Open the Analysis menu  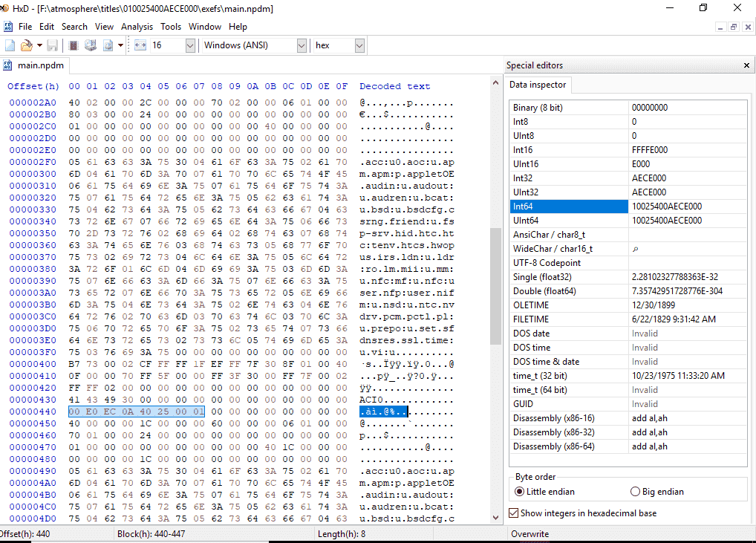tap(137, 27)
